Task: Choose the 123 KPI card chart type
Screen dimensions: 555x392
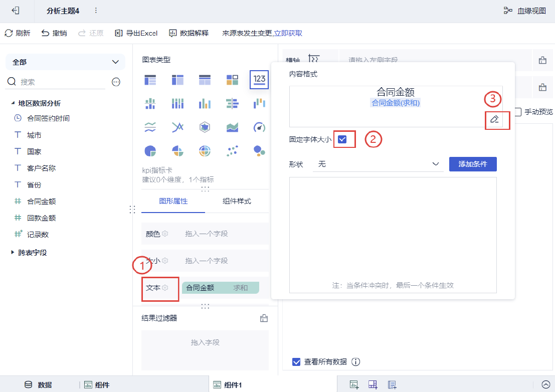Action: coord(259,80)
